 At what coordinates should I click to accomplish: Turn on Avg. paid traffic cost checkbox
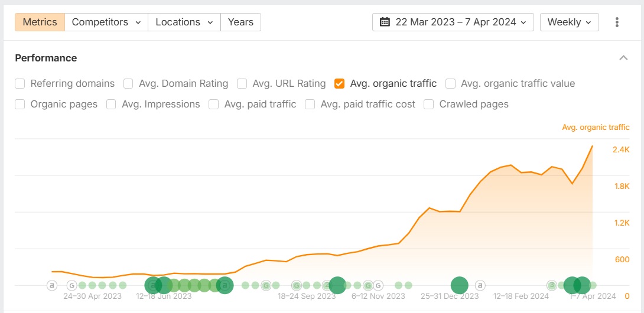310,104
